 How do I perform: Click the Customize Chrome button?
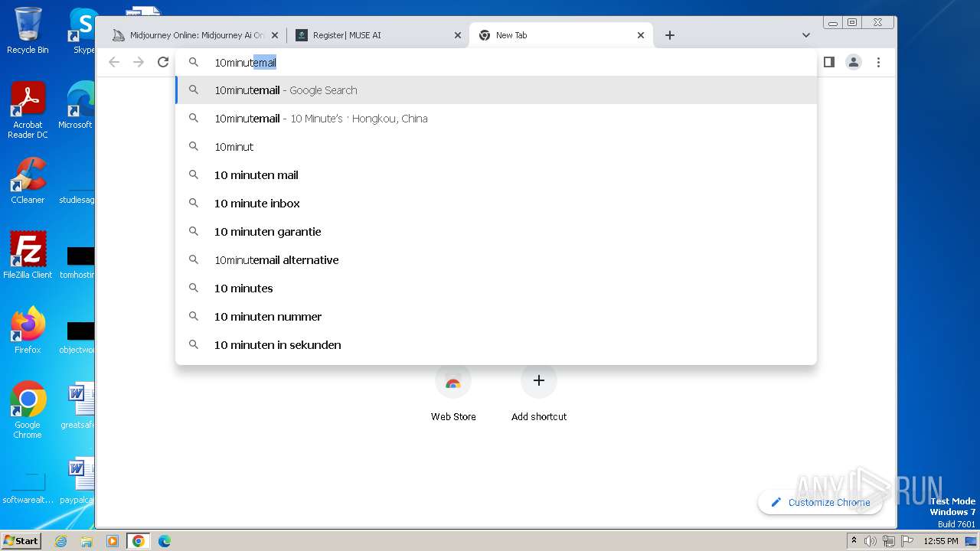tap(820, 502)
